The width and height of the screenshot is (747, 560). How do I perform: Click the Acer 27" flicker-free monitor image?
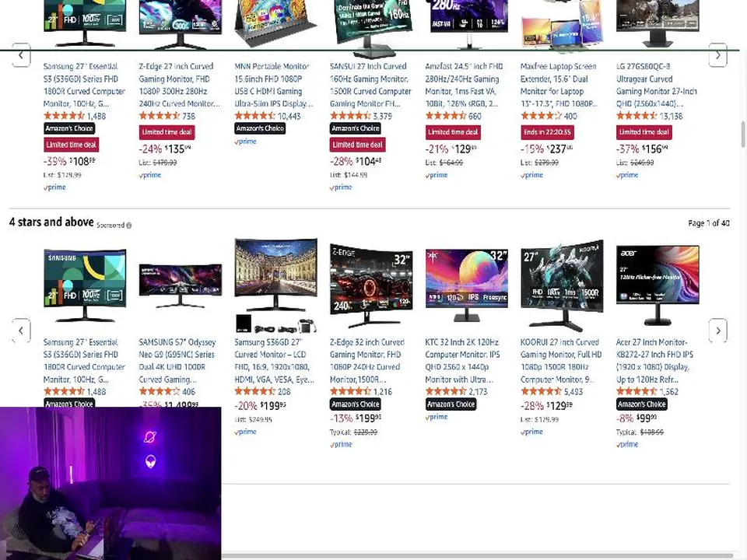coord(658,285)
